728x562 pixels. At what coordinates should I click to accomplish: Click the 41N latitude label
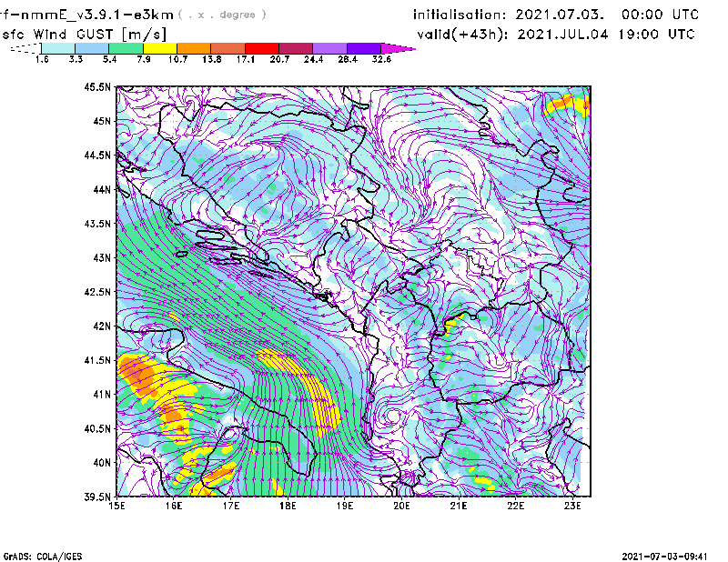102,395
